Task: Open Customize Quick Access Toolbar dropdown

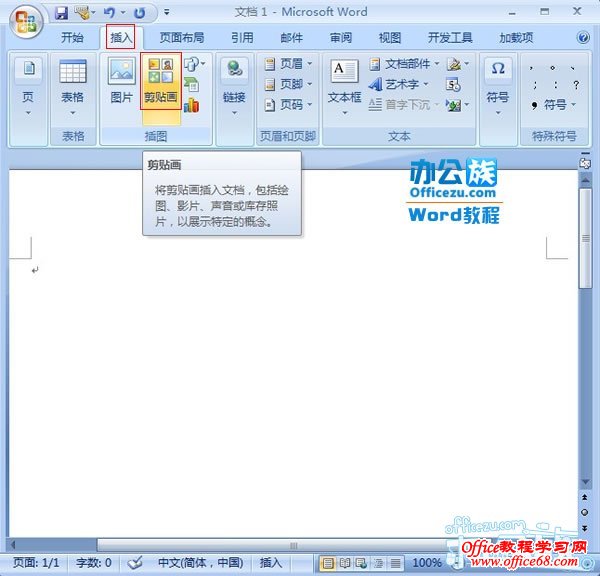Action: pyautogui.click(x=167, y=13)
